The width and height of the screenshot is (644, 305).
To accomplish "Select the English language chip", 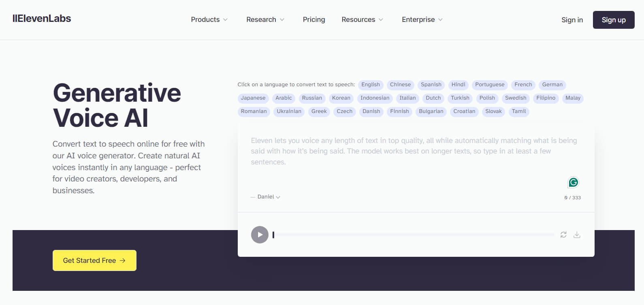I will [x=371, y=85].
